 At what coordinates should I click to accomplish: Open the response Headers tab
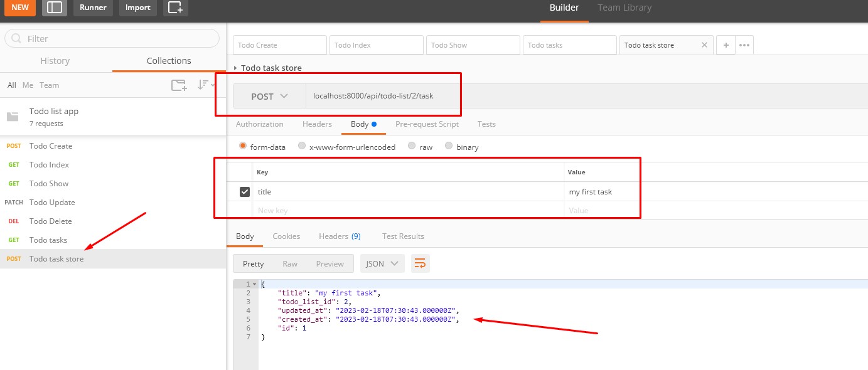coord(340,236)
